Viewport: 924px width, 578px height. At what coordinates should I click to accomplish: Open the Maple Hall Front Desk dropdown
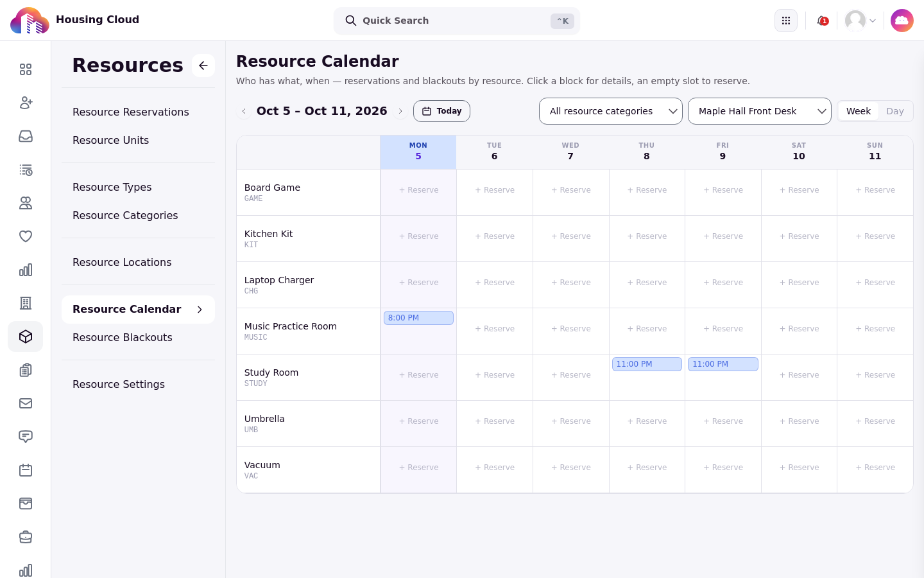(760, 111)
